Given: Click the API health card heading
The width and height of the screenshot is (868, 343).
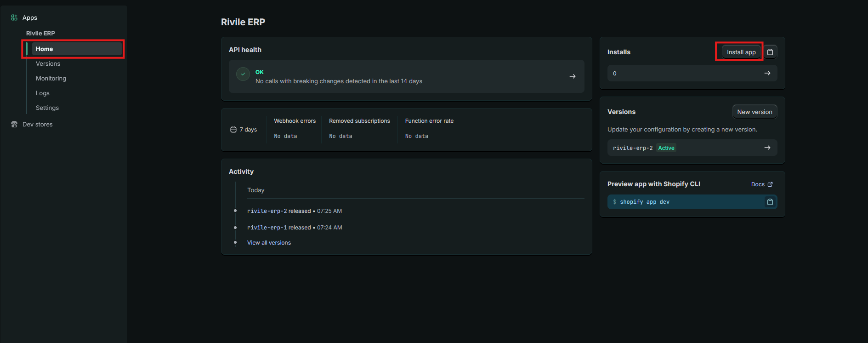Looking at the screenshot, I should (245, 50).
